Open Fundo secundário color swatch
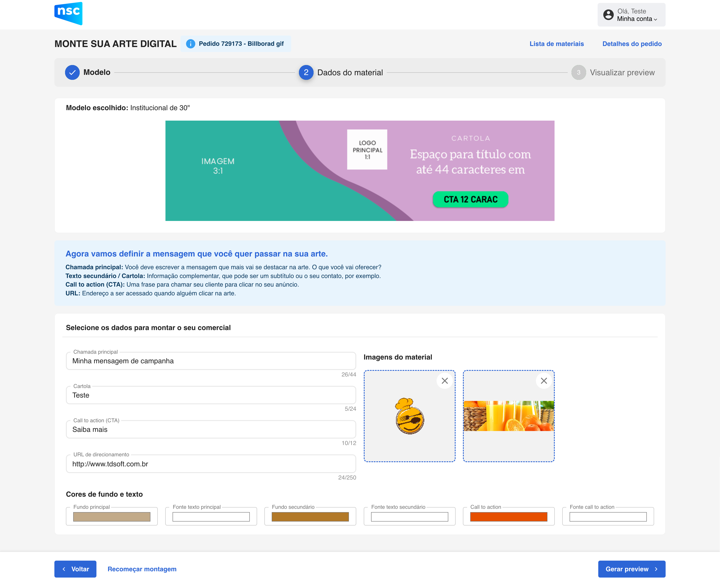This screenshot has height=588, width=720. [x=310, y=517]
